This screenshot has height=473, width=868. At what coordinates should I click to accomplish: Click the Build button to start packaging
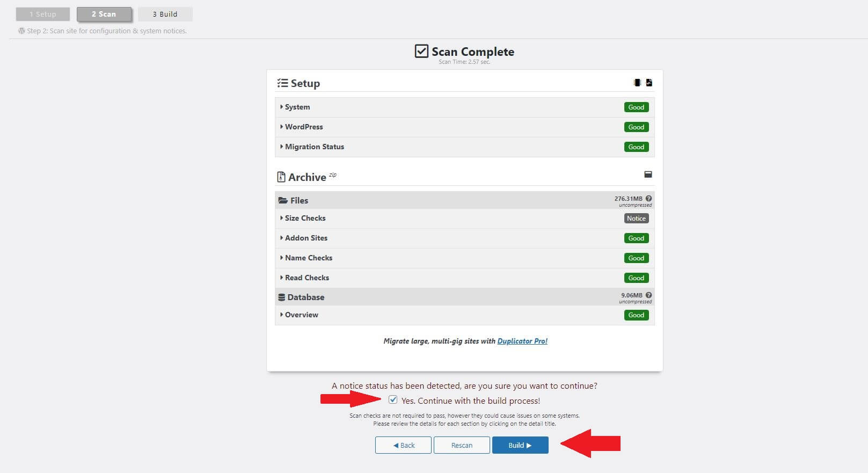[x=520, y=445]
